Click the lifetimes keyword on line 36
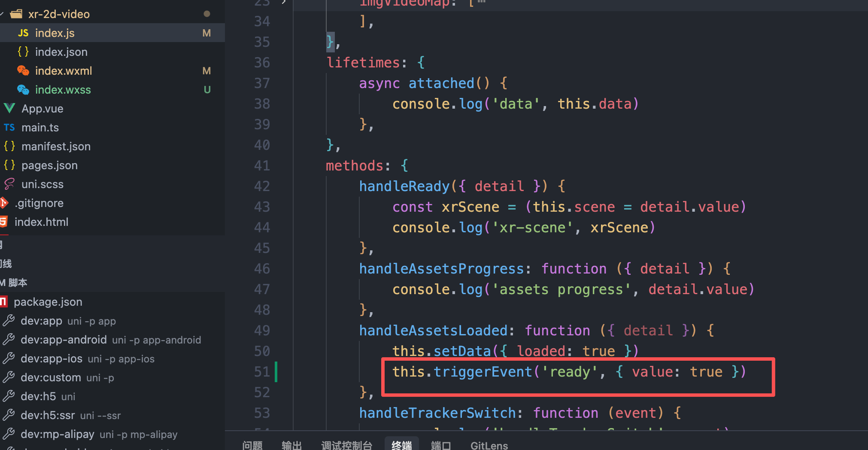This screenshot has height=450, width=868. tap(364, 63)
